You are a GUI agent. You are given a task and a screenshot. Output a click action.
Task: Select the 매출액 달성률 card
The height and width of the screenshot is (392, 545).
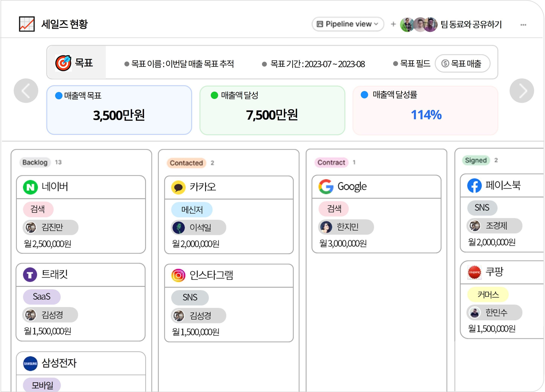click(425, 110)
